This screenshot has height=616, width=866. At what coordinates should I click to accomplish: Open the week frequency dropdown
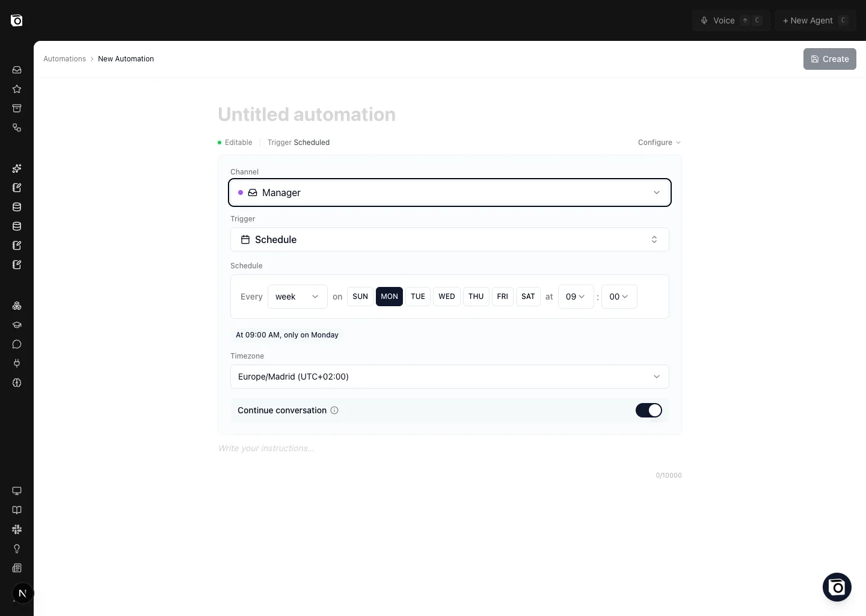click(298, 297)
